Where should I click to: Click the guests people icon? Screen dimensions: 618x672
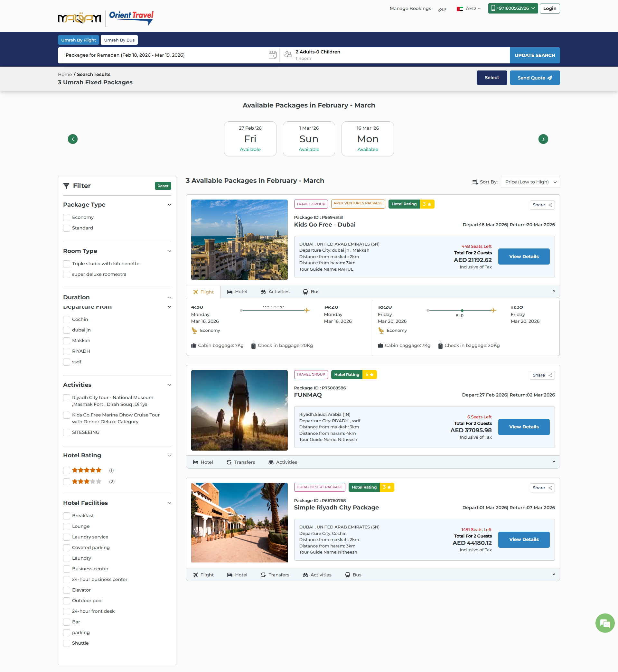[x=288, y=54]
